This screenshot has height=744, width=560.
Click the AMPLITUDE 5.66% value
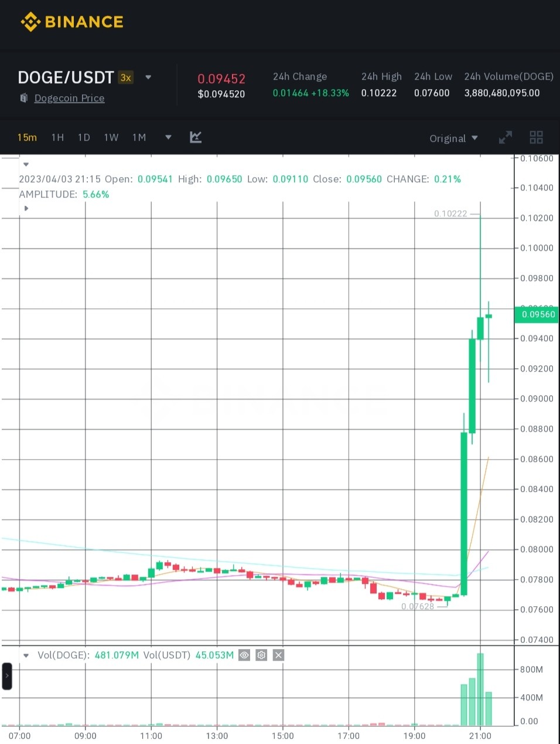pos(96,194)
